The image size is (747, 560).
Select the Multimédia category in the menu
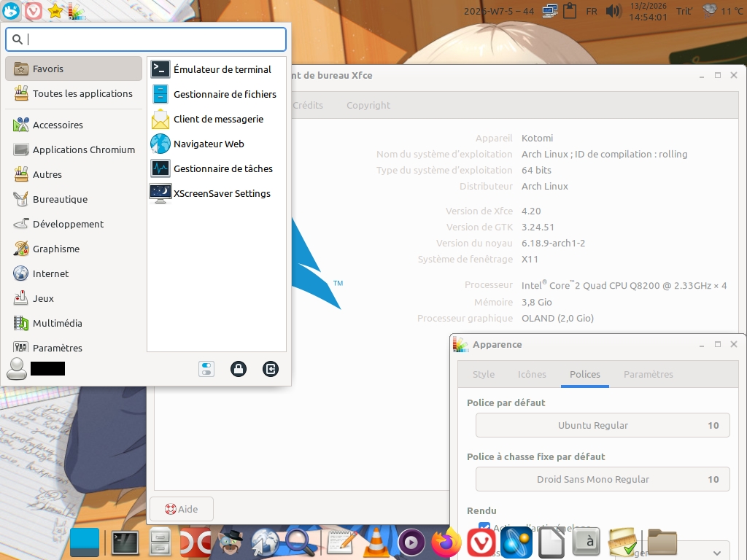click(x=57, y=323)
